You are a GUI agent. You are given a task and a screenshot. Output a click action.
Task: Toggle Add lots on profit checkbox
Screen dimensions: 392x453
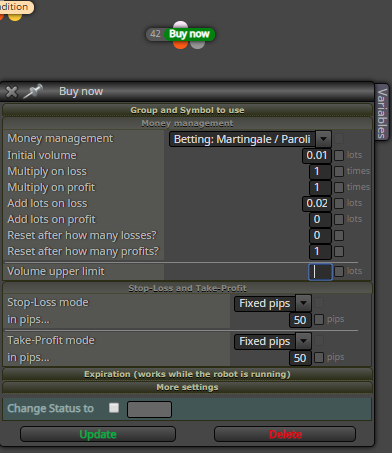click(339, 219)
